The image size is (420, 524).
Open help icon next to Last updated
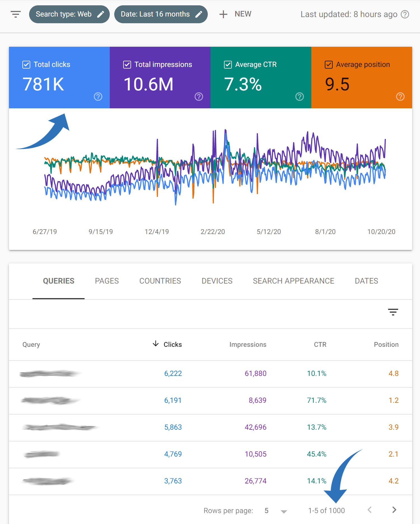(405, 14)
